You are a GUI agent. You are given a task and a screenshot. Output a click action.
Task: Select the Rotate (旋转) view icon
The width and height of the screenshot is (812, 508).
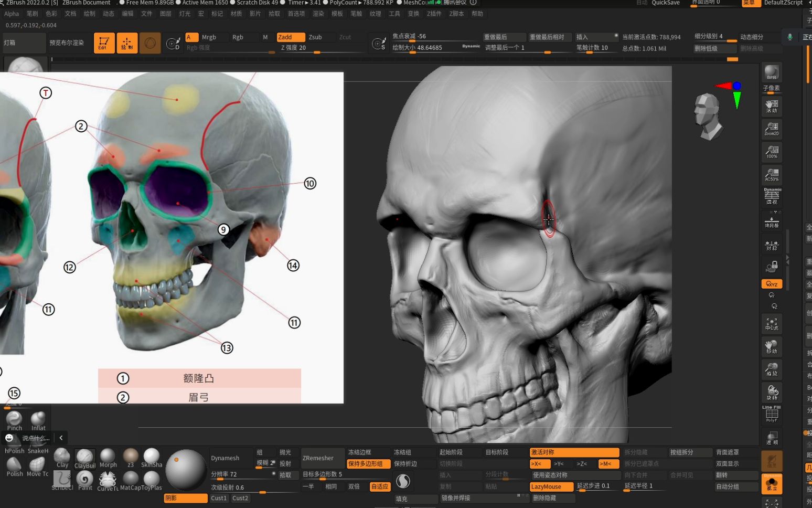click(x=772, y=393)
